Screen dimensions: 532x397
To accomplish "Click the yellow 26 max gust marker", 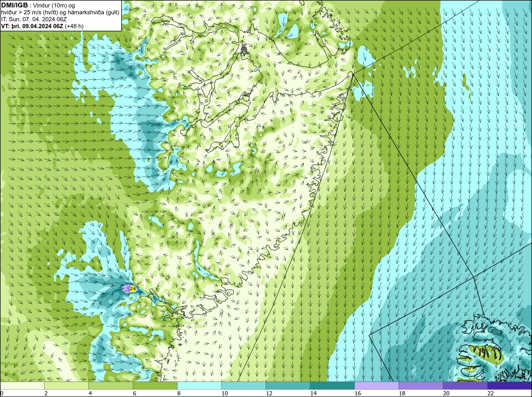I will [133, 289].
